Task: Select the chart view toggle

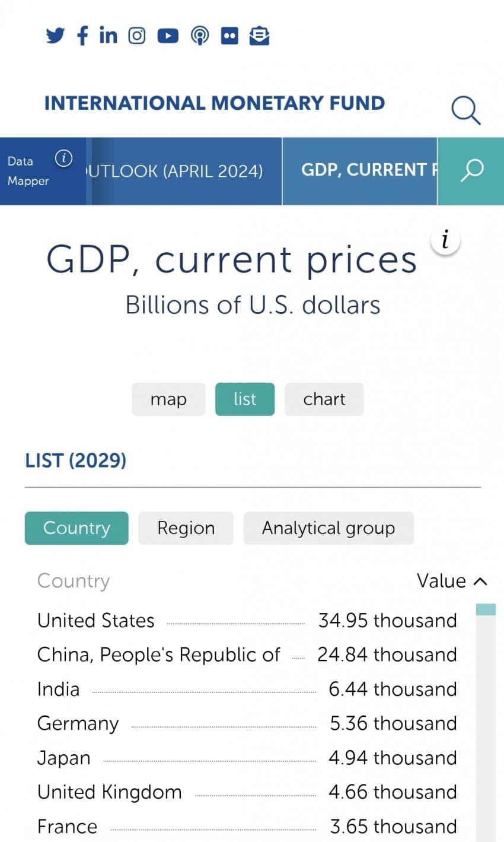Action: [x=324, y=399]
